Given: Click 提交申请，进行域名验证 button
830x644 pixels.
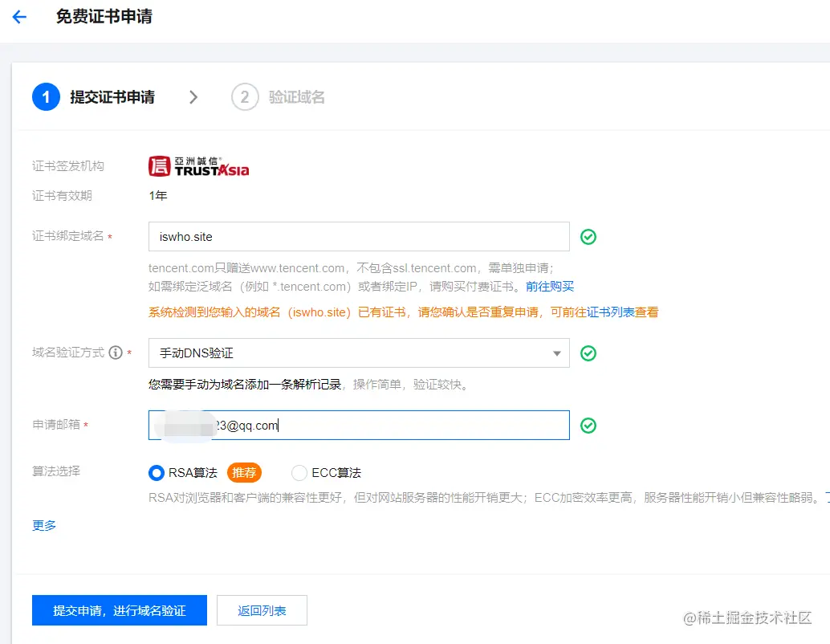Looking at the screenshot, I should coord(120,610).
